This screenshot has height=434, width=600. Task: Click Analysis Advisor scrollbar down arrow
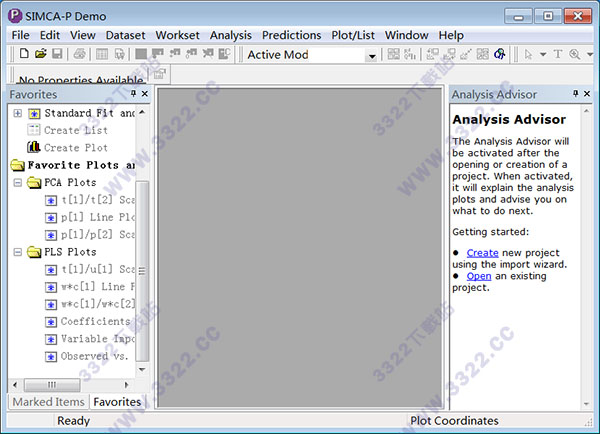(586, 403)
